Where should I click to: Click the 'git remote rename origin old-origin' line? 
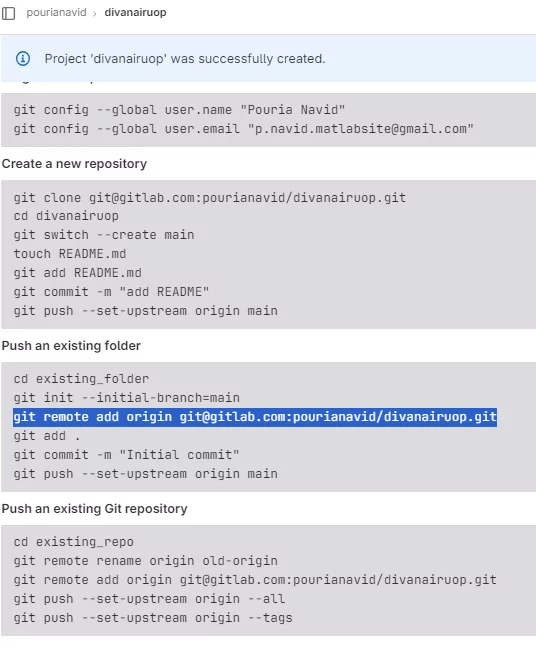pyautogui.click(x=145, y=561)
